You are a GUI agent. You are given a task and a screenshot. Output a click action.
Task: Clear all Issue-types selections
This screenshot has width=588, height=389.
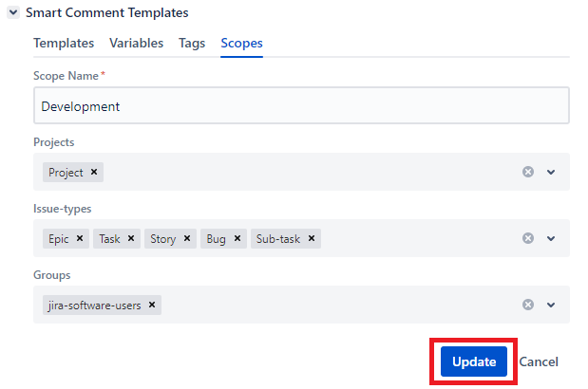click(527, 239)
